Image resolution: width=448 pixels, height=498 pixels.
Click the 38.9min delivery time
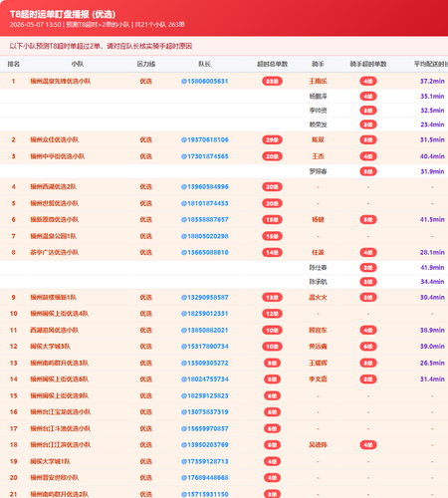(432, 330)
